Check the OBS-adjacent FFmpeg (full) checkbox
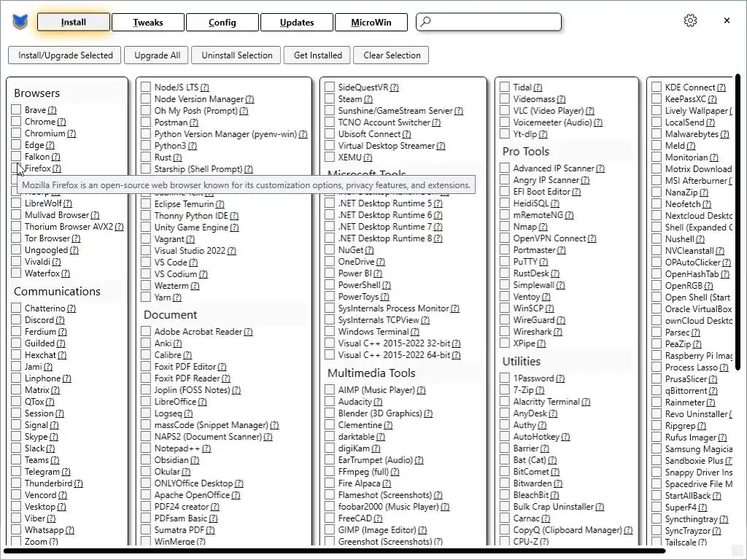Image resolution: width=747 pixels, height=560 pixels. tap(330, 472)
